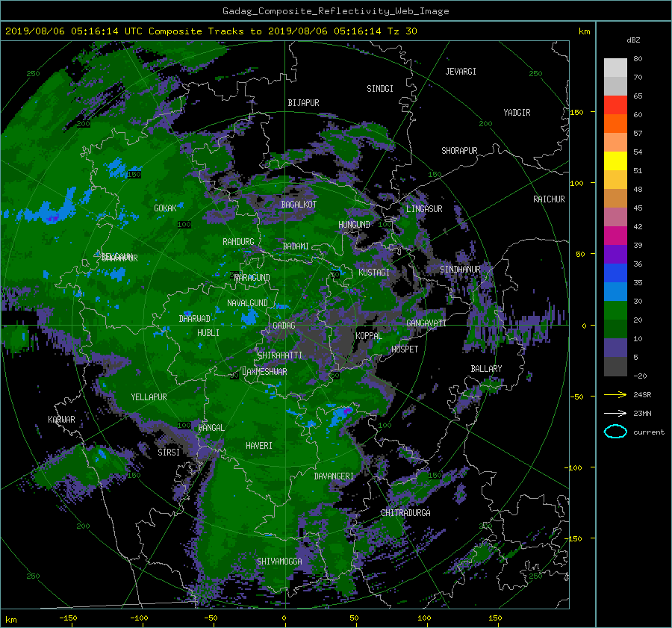
Task: Click the SINDGI city label
Action: (380, 89)
